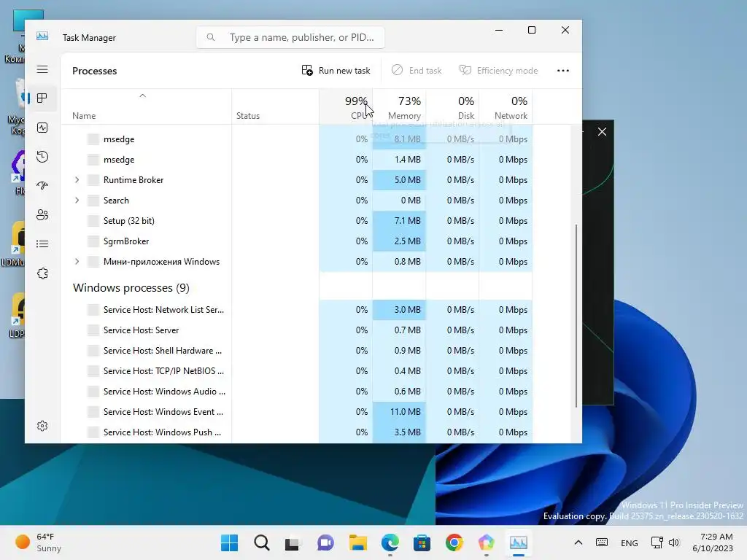Open Task View on the taskbar
Image resolution: width=747 pixels, height=560 pixels.
pyautogui.click(x=293, y=542)
